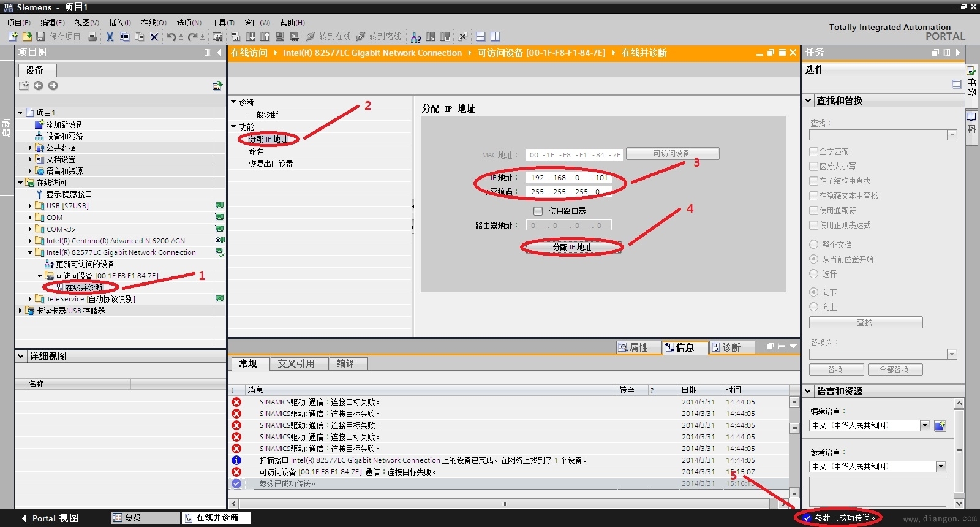Image resolution: width=980 pixels, height=527 pixels.
Task: Expand the TeleService tree node
Action: point(30,299)
